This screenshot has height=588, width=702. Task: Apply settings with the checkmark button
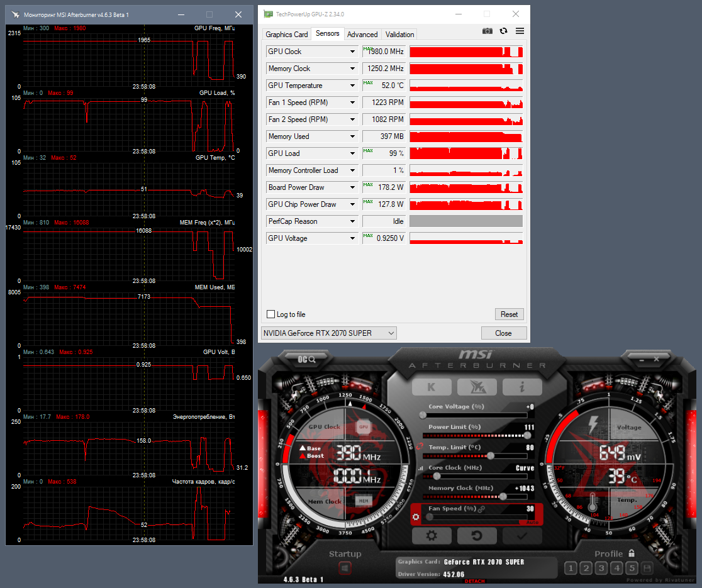(522, 536)
